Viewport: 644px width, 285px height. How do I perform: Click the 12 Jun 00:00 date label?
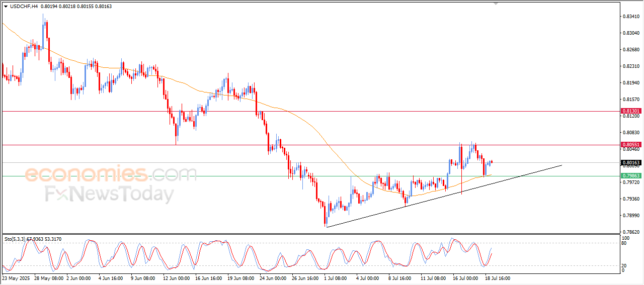(x=177, y=278)
